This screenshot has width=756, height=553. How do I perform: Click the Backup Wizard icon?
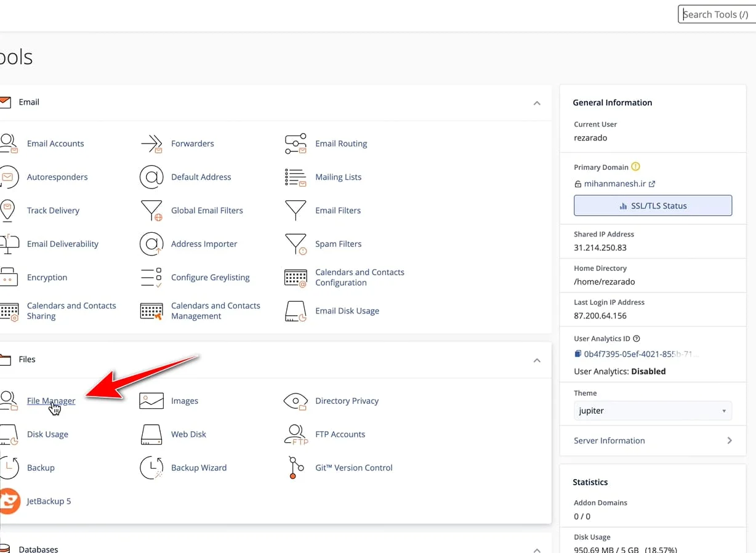151,468
